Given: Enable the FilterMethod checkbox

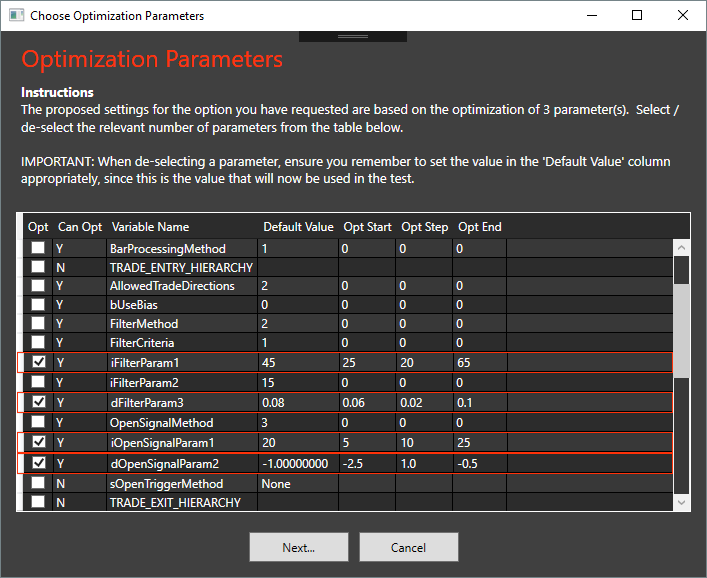Looking at the screenshot, I should point(38,323).
